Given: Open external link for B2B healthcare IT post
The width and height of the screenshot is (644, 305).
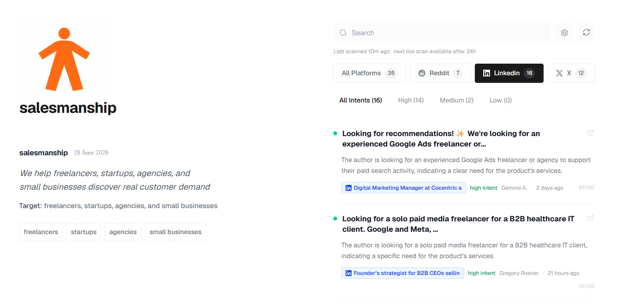Looking at the screenshot, I should [590, 218].
